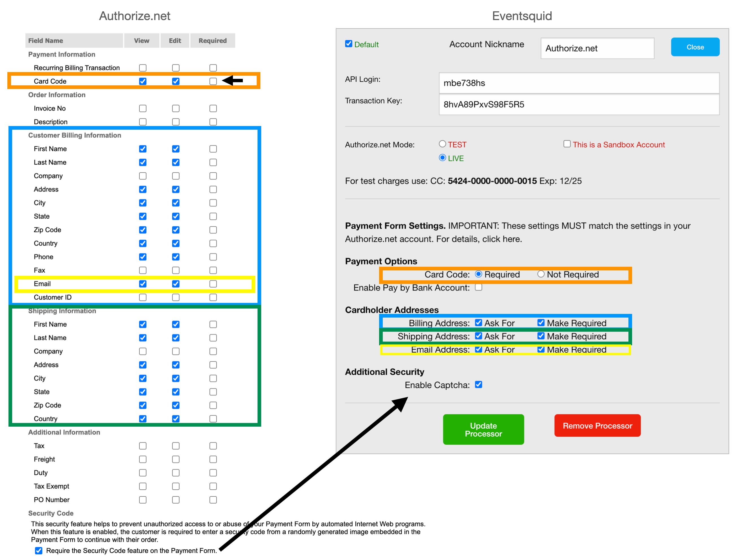735x560 pixels.
Task: Check PO Number Edit checkbox
Action: pyautogui.click(x=176, y=500)
